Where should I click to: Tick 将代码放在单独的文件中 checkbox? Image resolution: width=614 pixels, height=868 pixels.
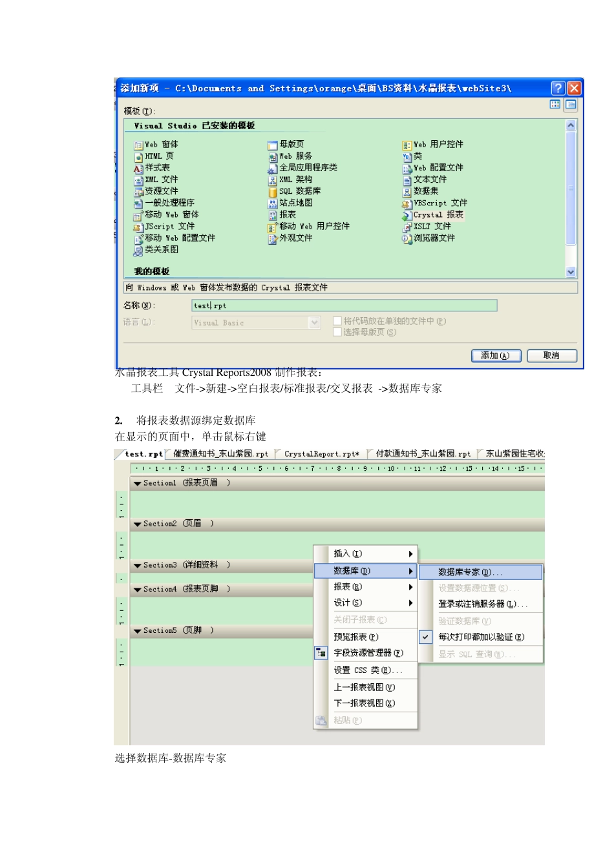337,321
